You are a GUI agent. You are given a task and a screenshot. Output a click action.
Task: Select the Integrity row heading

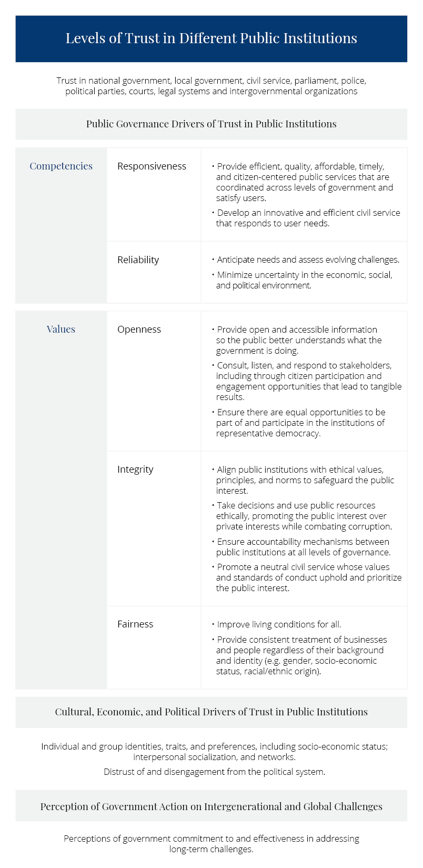click(135, 470)
